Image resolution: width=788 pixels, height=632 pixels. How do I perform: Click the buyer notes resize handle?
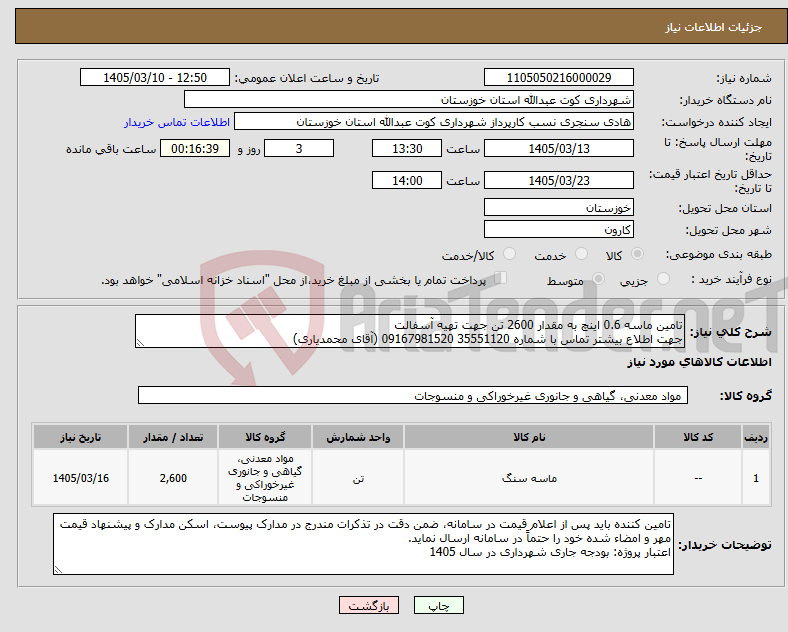pos(58,570)
